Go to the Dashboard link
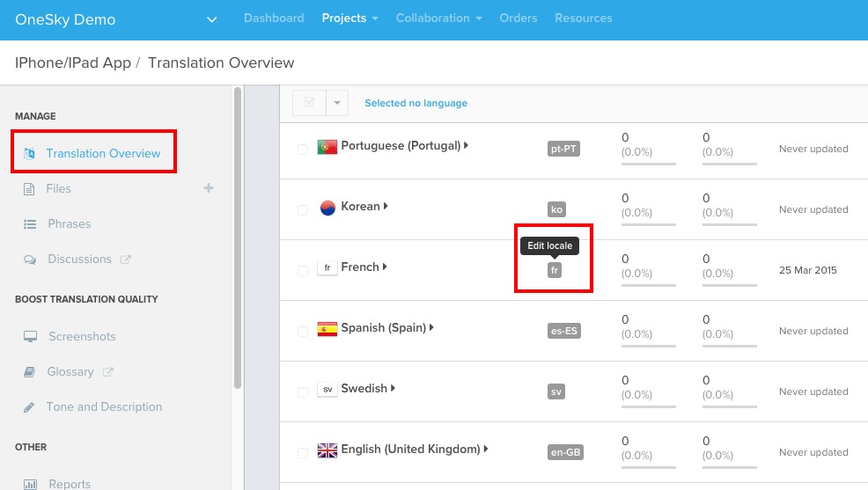The image size is (868, 490). [x=274, y=18]
